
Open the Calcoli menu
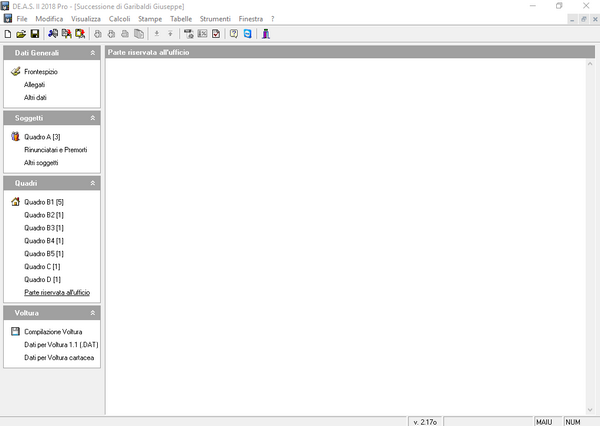point(119,19)
